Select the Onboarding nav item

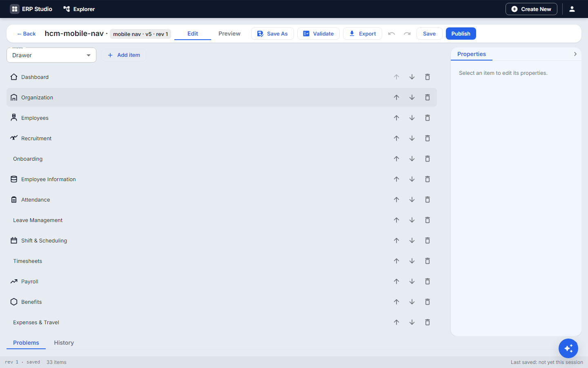click(x=222, y=159)
